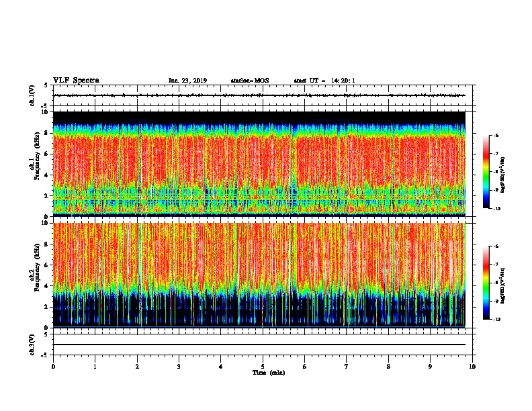Click the ch.1 waveform trace panel

pyautogui.click(x=263, y=95)
